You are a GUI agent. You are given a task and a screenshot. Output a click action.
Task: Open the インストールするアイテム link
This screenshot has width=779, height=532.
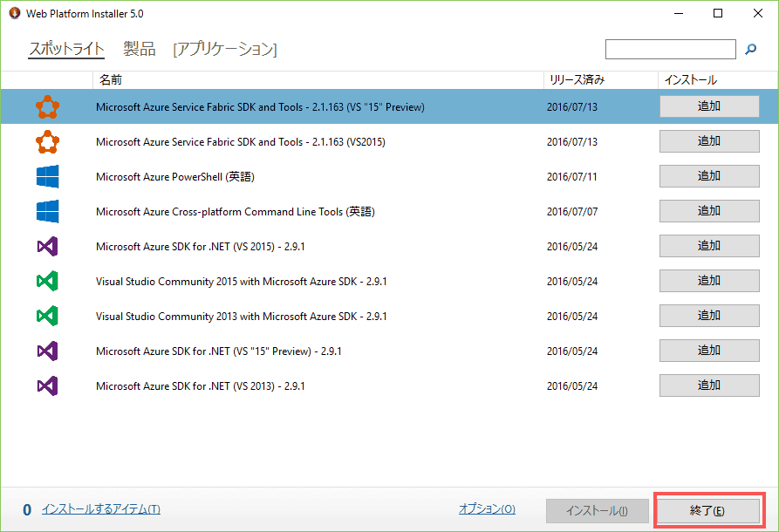(x=101, y=509)
